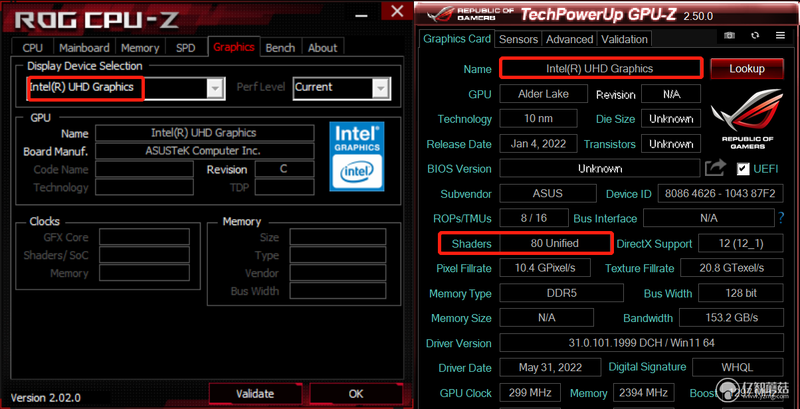Click the WHQL Digital Signature field
The height and width of the screenshot is (409, 800).
(x=737, y=367)
